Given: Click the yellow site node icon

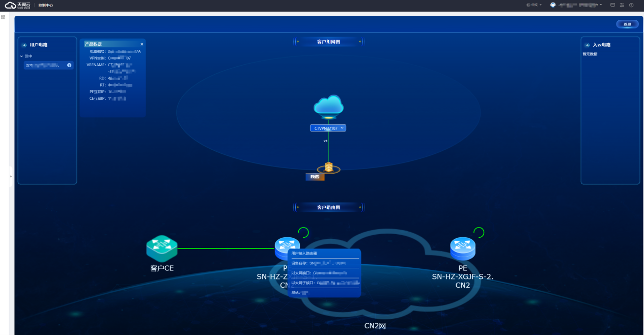Looking at the screenshot, I should [x=328, y=167].
